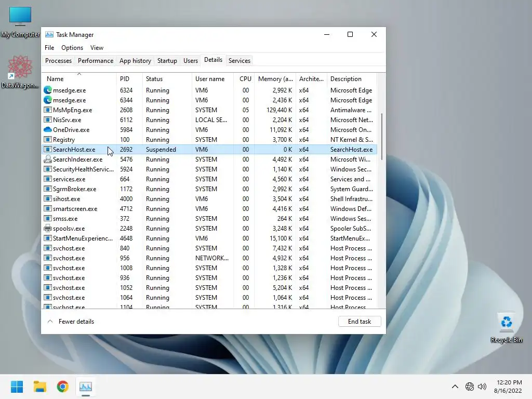This screenshot has width=532, height=399.
Task: Select the svchost.exe row with PID 936
Action: tap(209, 277)
